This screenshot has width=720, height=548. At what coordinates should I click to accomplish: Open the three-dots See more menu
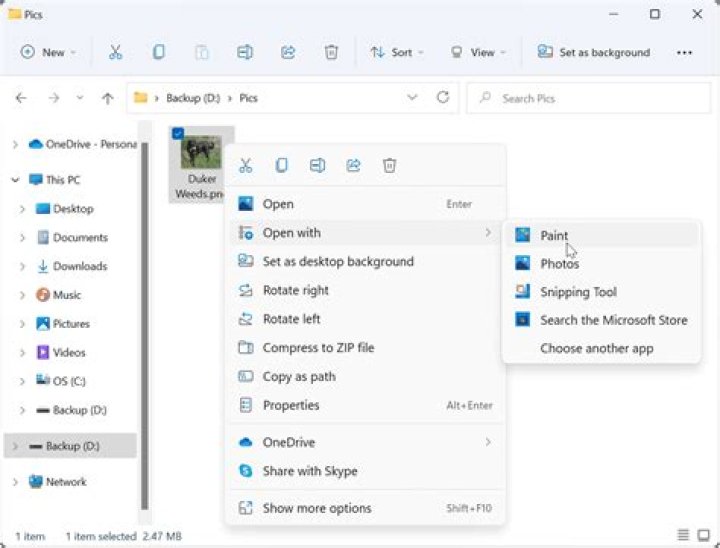pos(684,52)
